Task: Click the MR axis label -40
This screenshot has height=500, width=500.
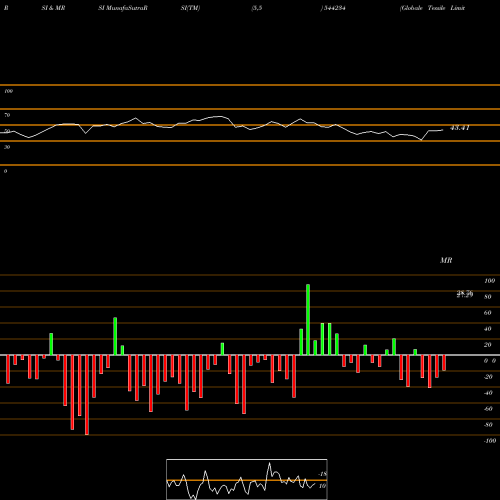Action: click(x=488, y=393)
